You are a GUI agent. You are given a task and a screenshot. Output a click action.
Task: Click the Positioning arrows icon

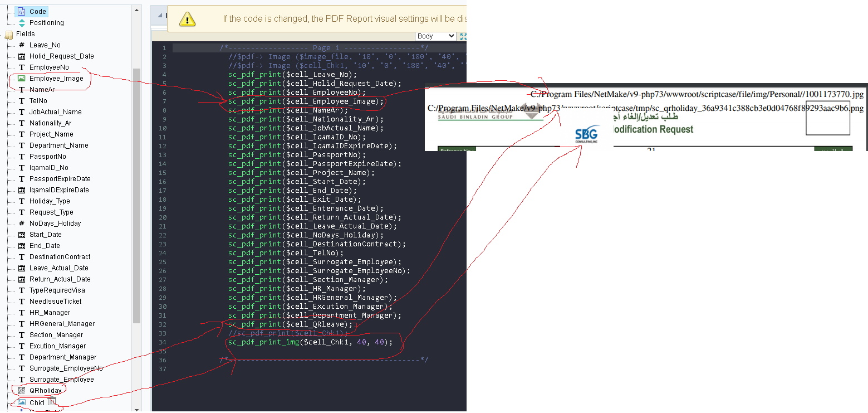[x=22, y=23]
